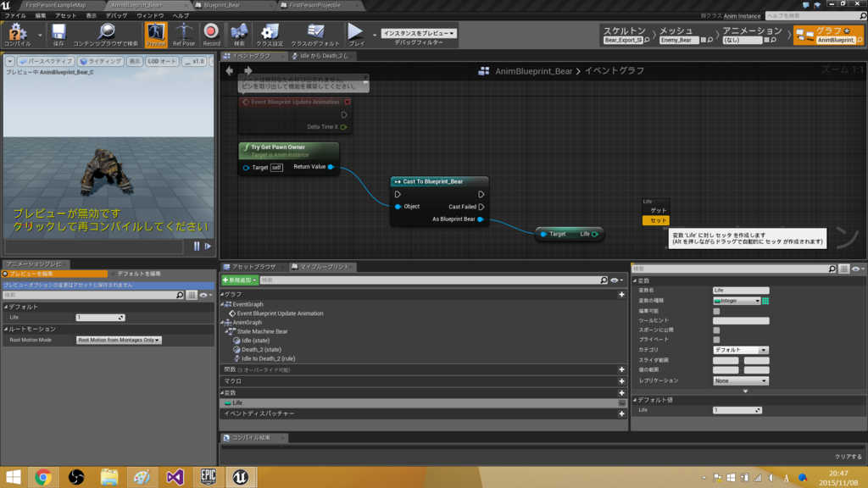Switch to Idle から Death_2 graph tab
This screenshot has height=488, width=868.
(323, 56)
